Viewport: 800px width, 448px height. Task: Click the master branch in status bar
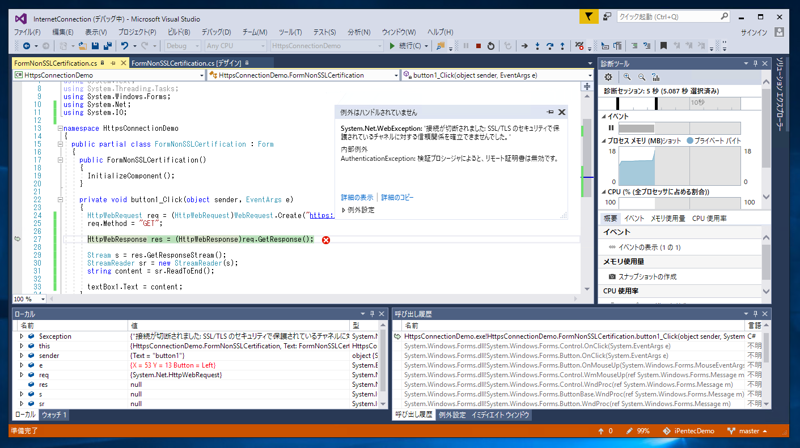click(748, 431)
